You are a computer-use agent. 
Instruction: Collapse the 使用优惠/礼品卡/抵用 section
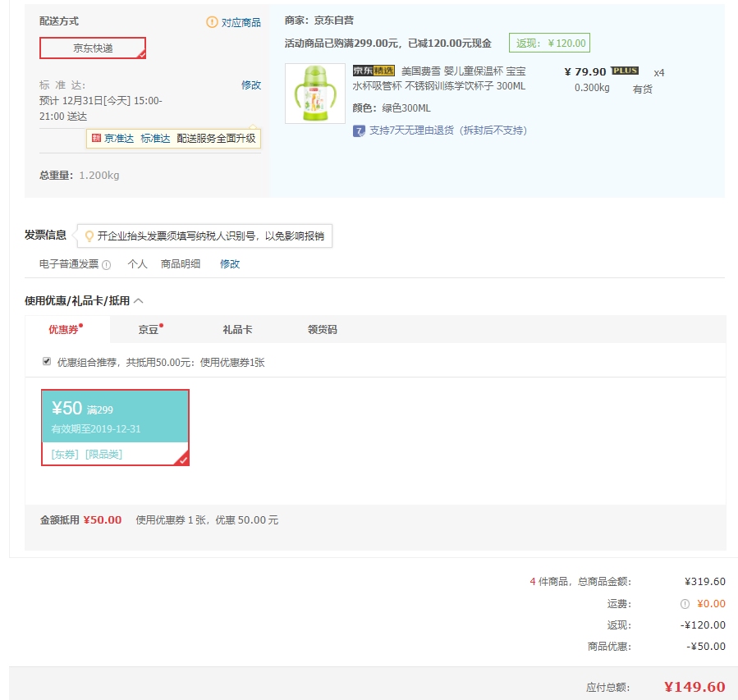coord(139,300)
